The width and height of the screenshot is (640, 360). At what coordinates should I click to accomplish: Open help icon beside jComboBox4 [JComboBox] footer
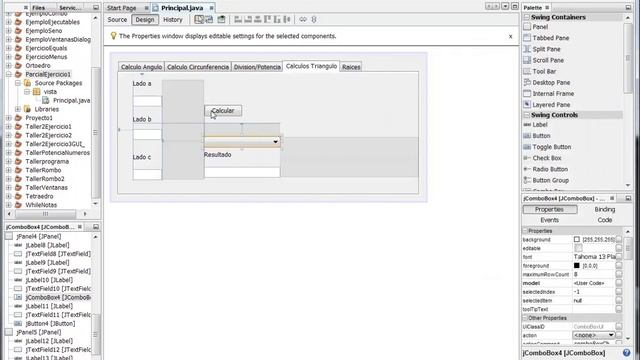[x=627, y=353]
